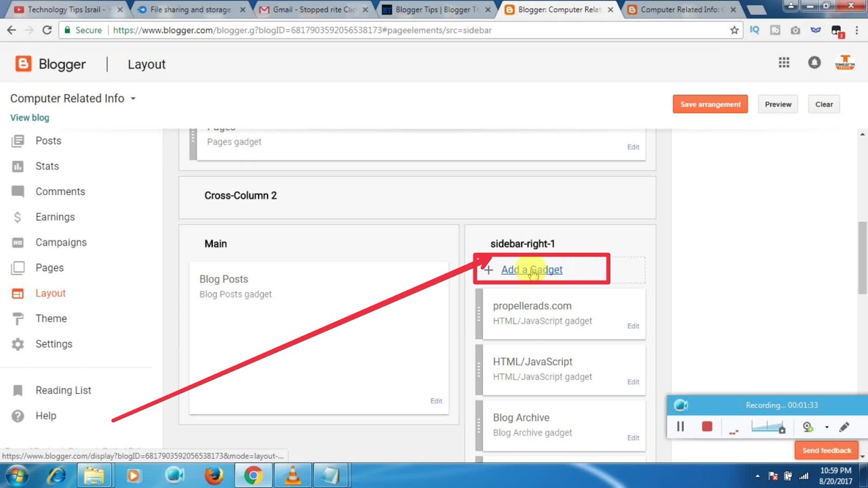Expand the recorder webcam dropdown arrow
This screenshot has width=868, height=488.
coord(827,427)
